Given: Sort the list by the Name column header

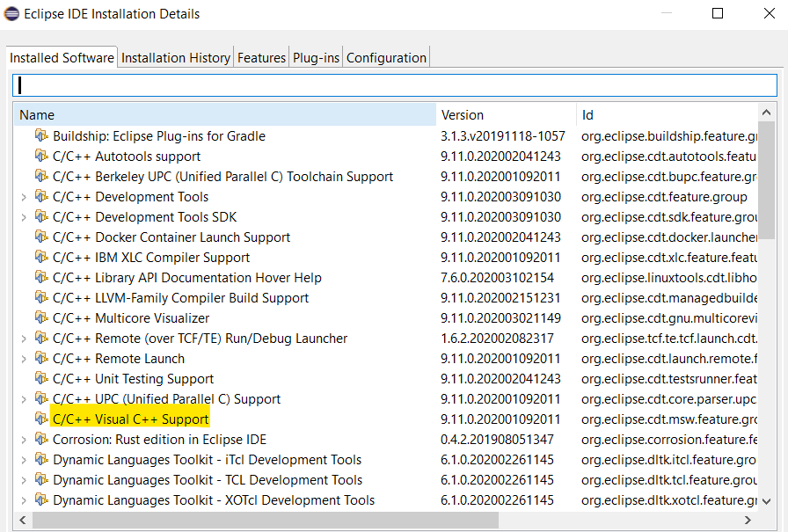Looking at the screenshot, I should click(x=224, y=115).
